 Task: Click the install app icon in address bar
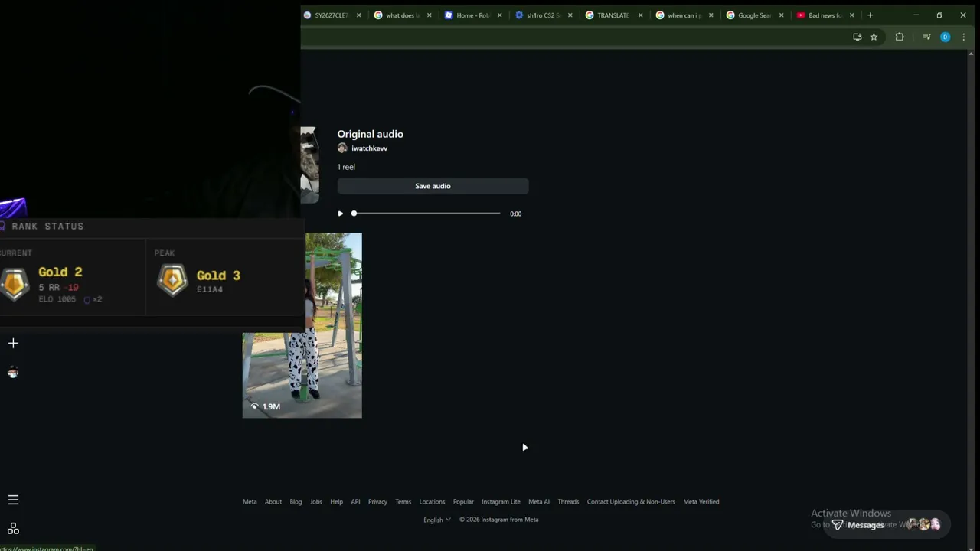[x=857, y=37]
